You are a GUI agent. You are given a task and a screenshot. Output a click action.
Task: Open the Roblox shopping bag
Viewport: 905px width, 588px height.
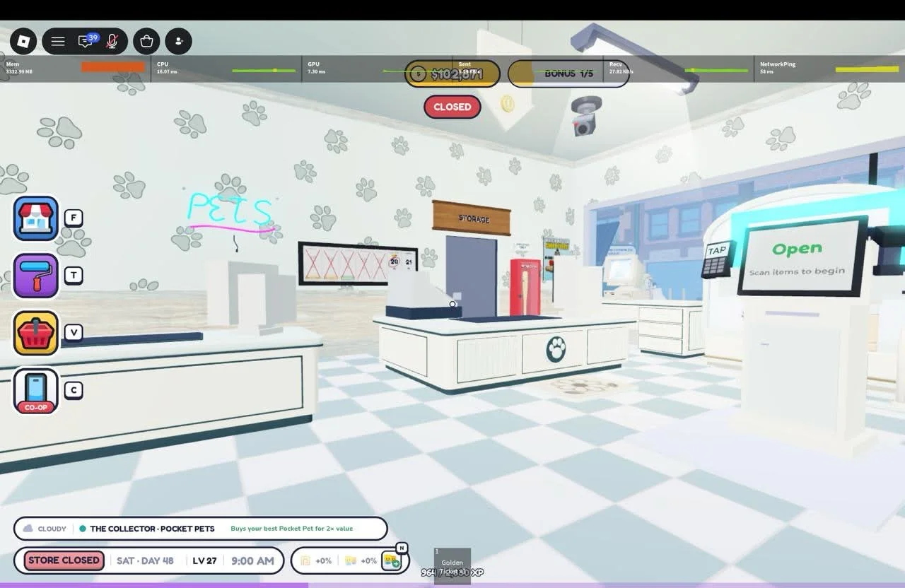(x=147, y=42)
